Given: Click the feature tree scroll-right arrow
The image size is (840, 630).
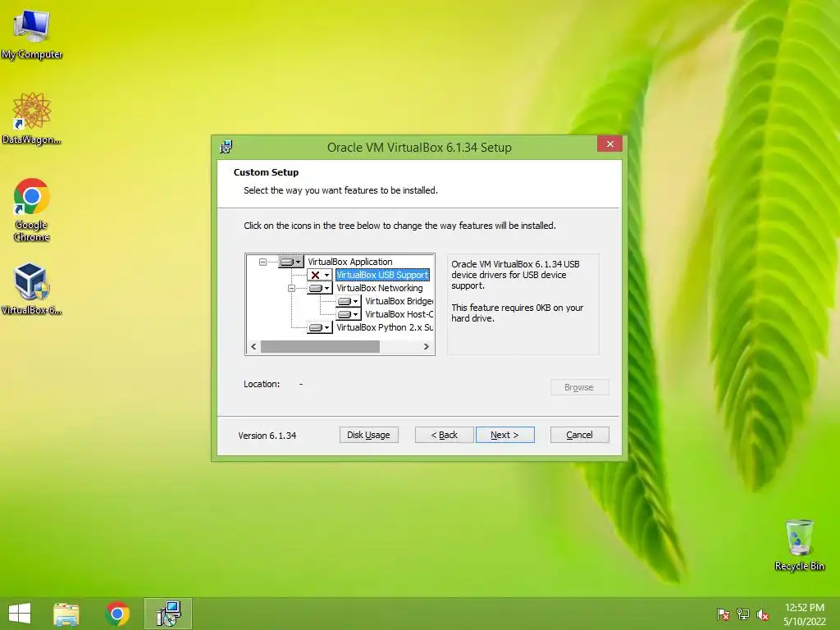Looking at the screenshot, I should coord(427,347).
